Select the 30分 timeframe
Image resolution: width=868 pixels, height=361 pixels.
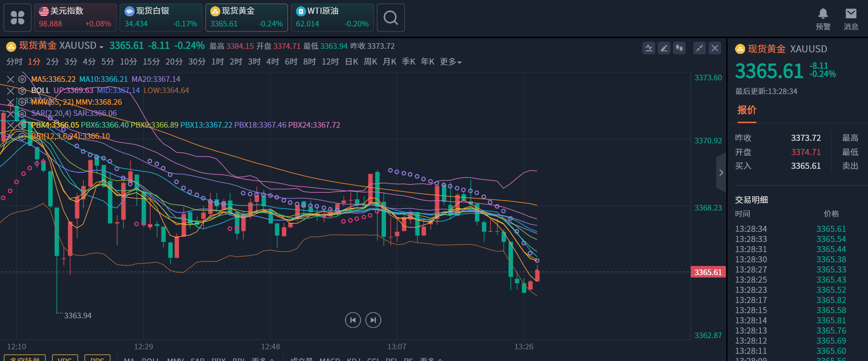pyautogui.click(x=197, y=62)
